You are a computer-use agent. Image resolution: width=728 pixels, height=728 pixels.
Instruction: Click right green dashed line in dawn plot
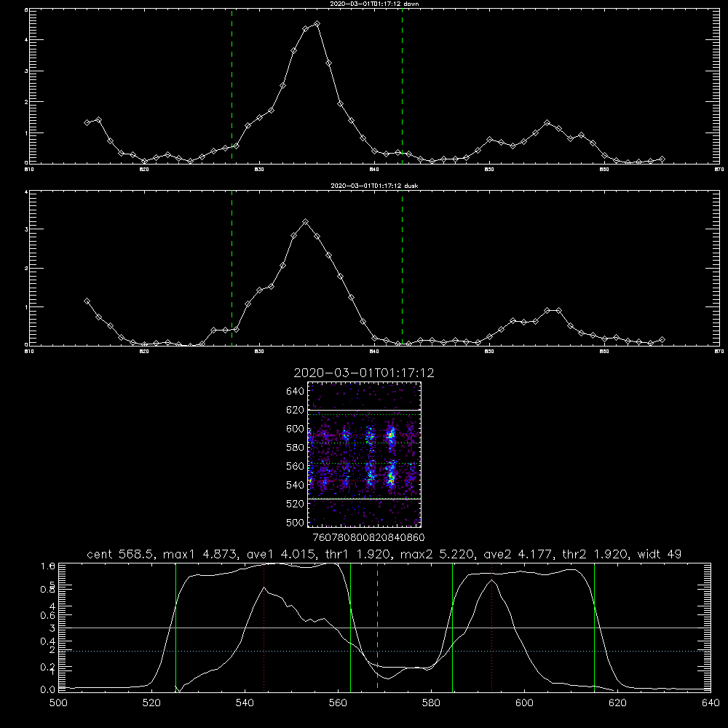pos(402,86)
